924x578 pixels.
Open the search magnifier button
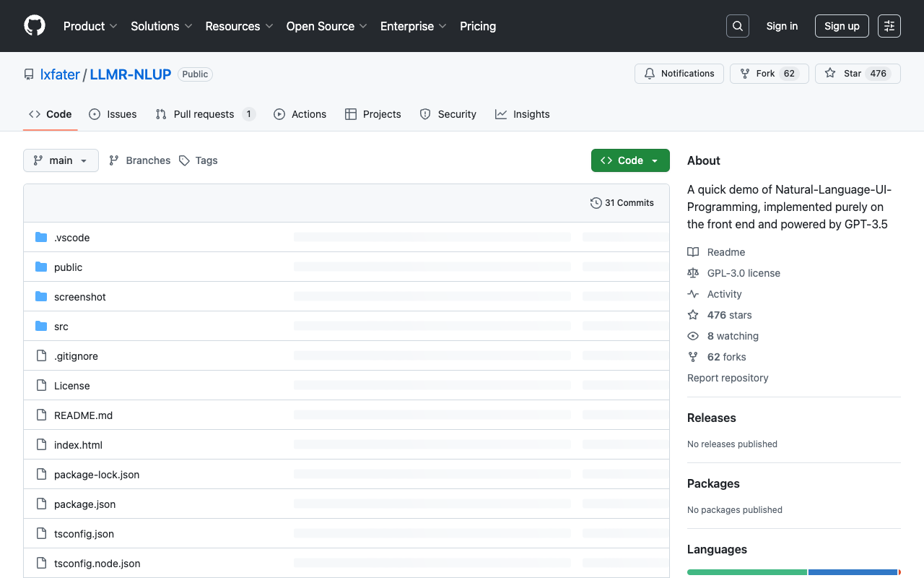click(738, 26)
